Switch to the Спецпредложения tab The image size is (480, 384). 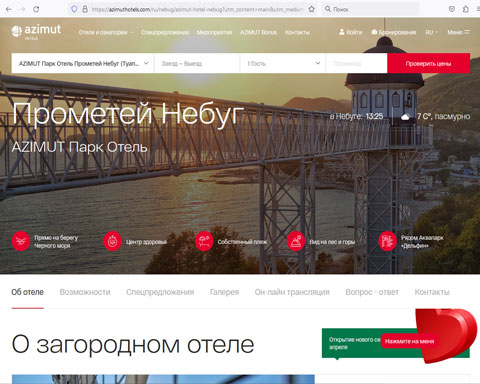click(160, 292)
